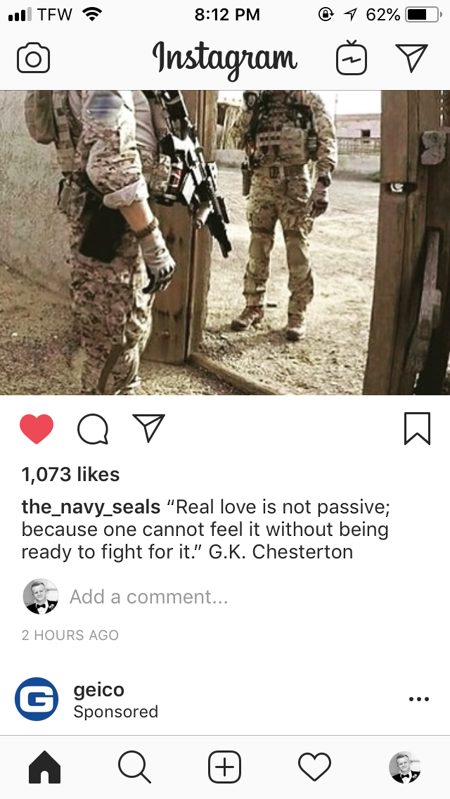Tap the Instagram logo title
Image resolution: width=450 pixels, height=799 pixels.
(x=225, y=59)
